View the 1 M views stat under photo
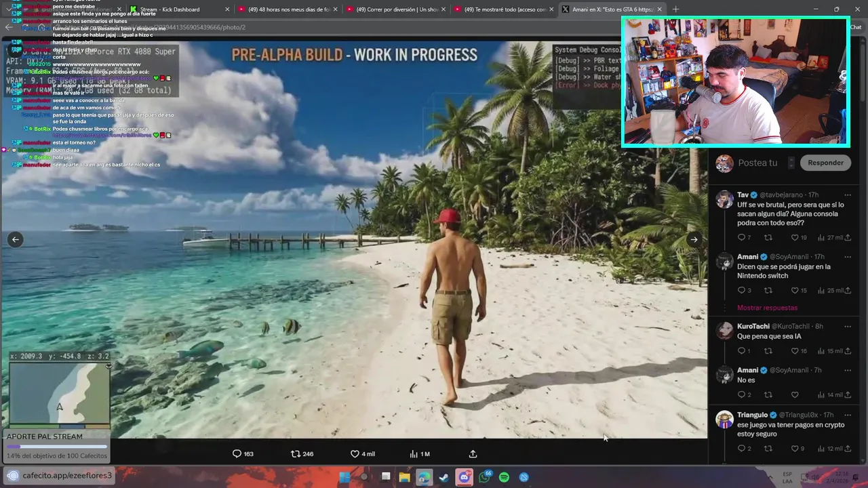 click(420, 454)
